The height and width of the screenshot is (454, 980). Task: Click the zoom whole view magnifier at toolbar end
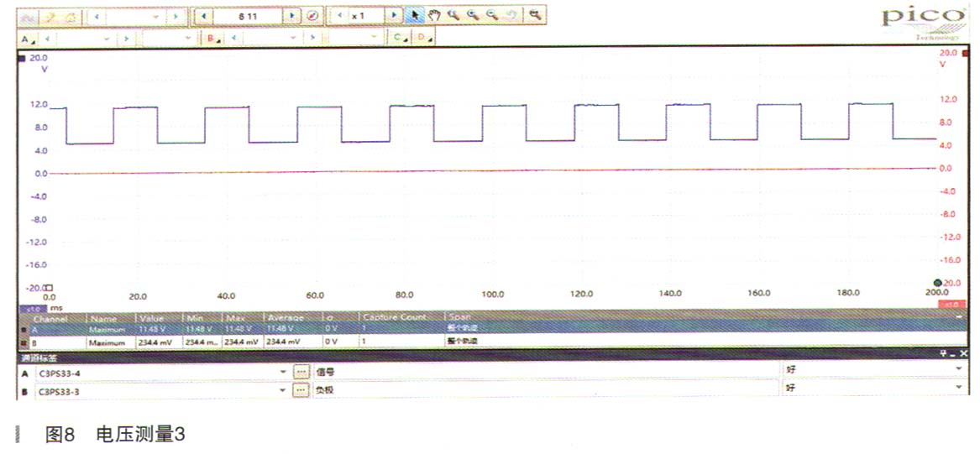(x=535, y=15)
